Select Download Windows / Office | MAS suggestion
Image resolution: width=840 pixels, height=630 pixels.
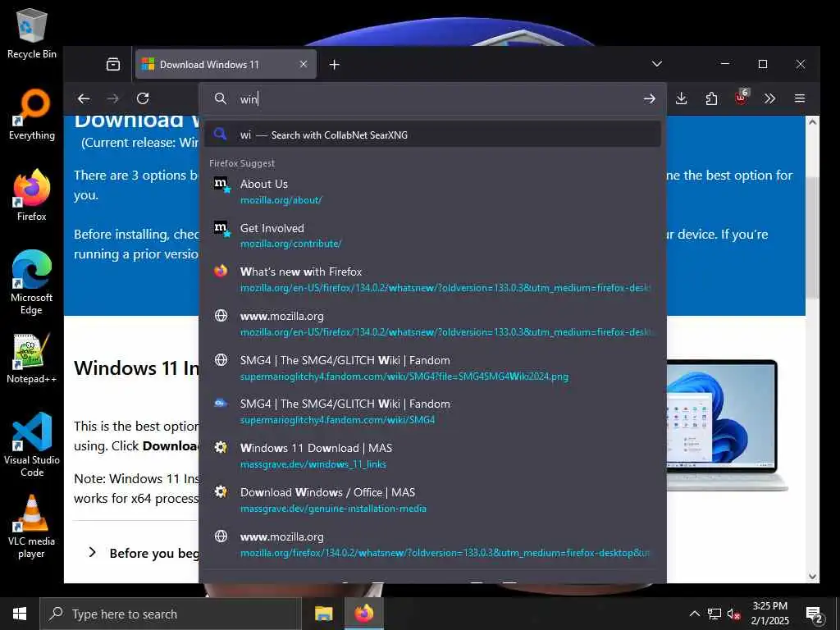click(x=432, y=500)
